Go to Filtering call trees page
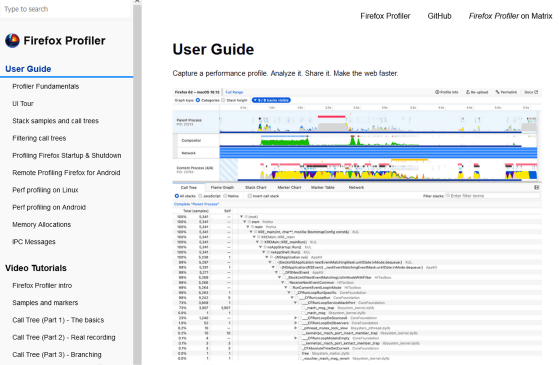560x365 pixels. click(x=39, y=138)
